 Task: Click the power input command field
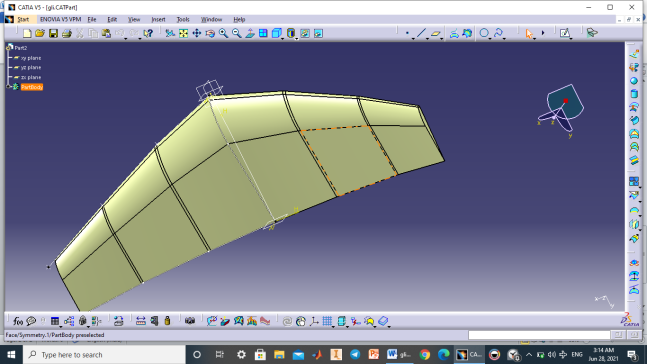(x=539, y=335)
